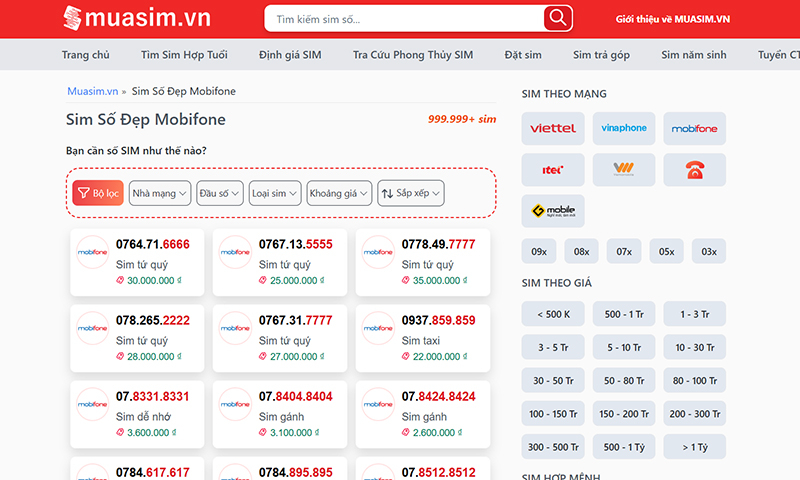This screenshot has width=800, height=480.
Task: Open sim number 0767.31.7777
Action: [x=295, y=320]
